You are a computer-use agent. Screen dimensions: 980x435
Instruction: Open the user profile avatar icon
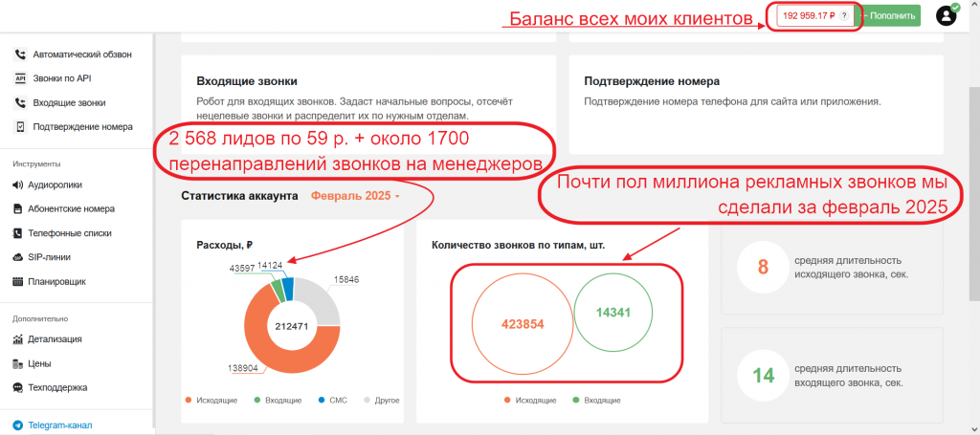pos(947,15)
